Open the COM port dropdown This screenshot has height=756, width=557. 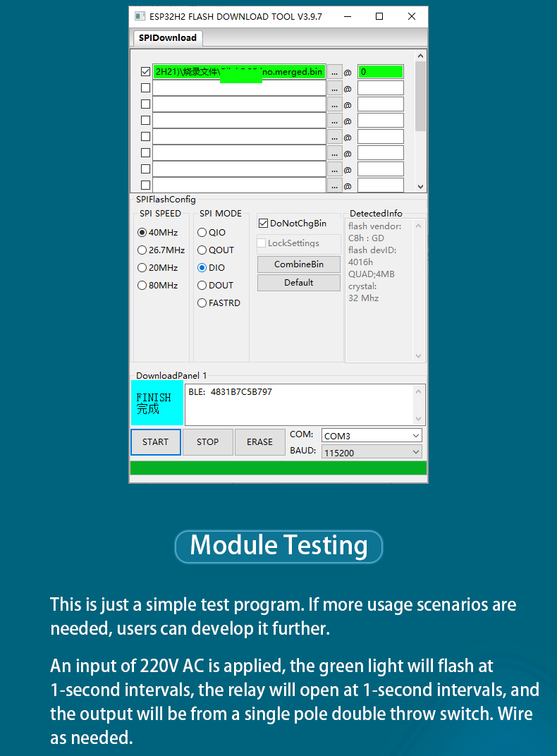[372, 436]
